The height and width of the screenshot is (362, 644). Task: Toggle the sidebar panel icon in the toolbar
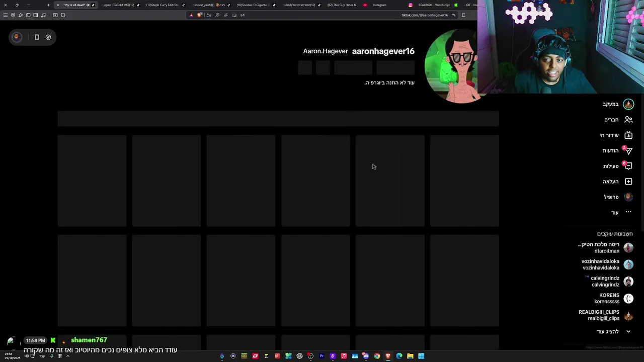(36, 15)
